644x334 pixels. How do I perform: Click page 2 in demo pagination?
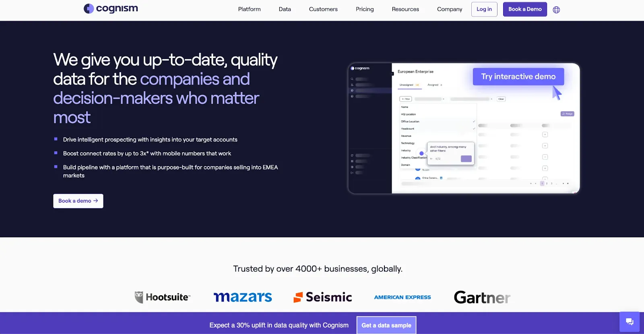click(547, 183)
